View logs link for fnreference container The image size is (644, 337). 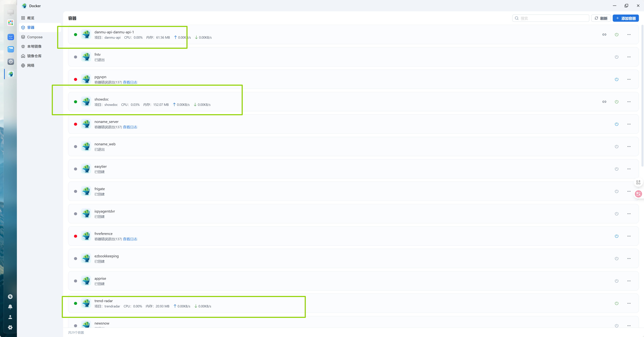point(130,239)
